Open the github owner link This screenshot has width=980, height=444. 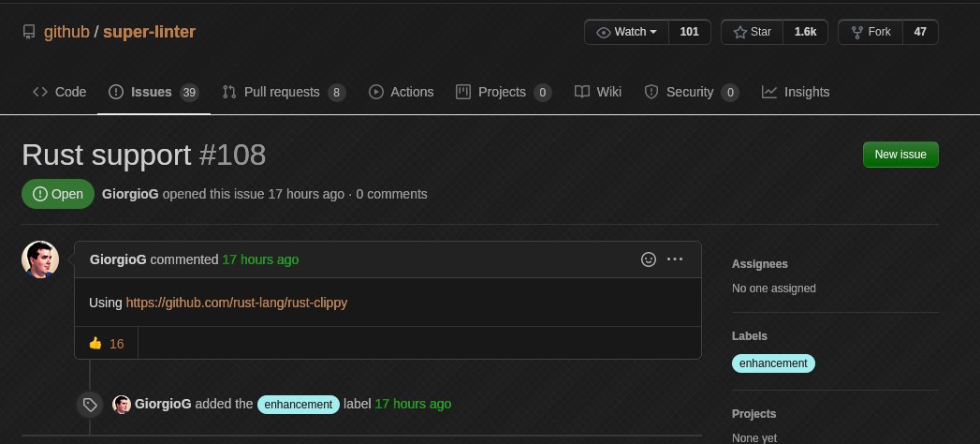[x=66, y=32]
